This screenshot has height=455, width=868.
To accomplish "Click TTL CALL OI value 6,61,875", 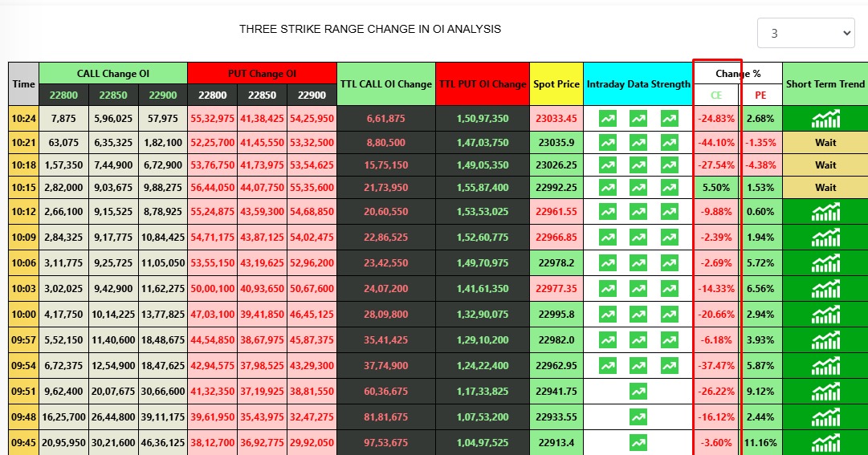I will 386,119.
